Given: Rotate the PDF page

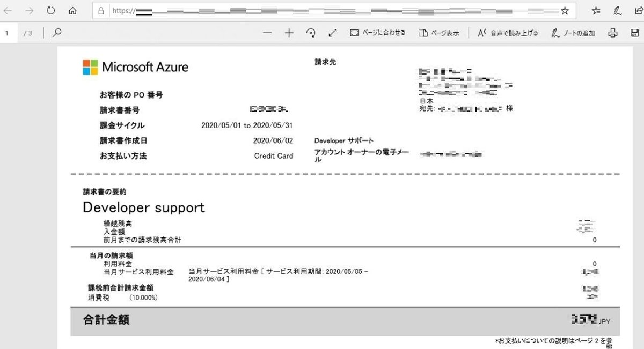Looking at the screenshot, I should coord(311,33).
